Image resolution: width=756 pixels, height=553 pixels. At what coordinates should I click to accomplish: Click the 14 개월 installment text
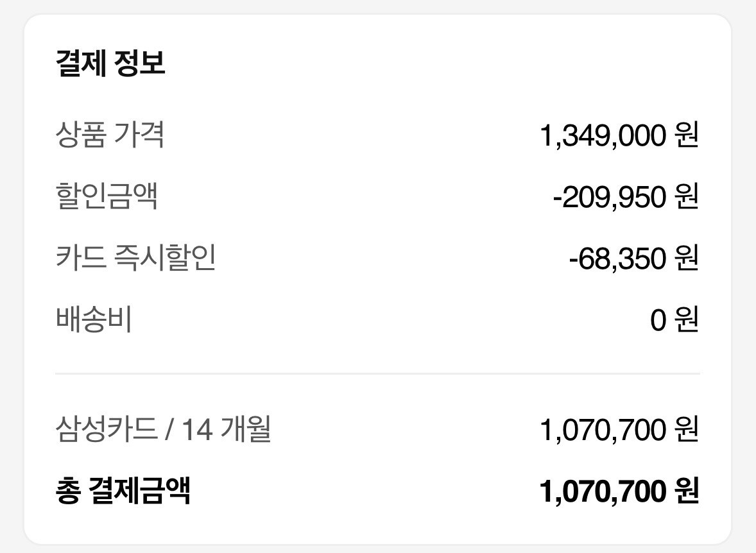point(226,429)
